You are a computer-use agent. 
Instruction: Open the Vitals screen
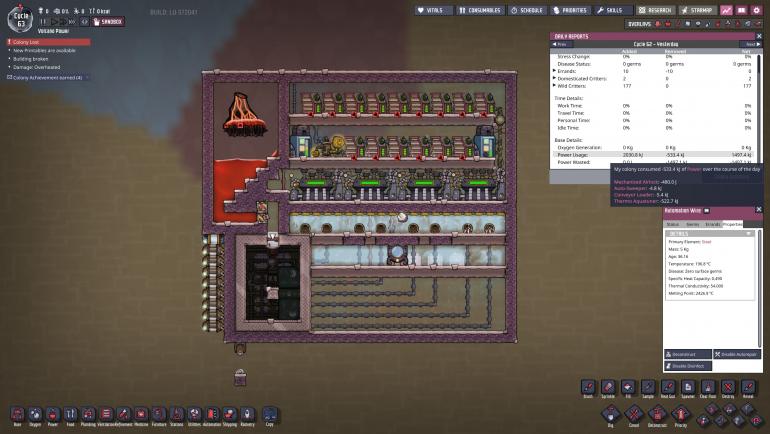pos(433,10)
